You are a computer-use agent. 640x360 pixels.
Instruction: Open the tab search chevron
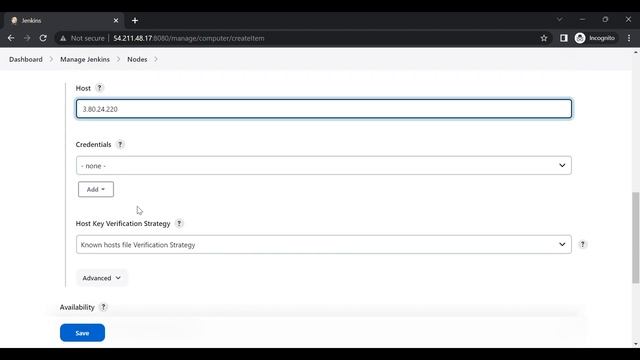pos(560,19)
